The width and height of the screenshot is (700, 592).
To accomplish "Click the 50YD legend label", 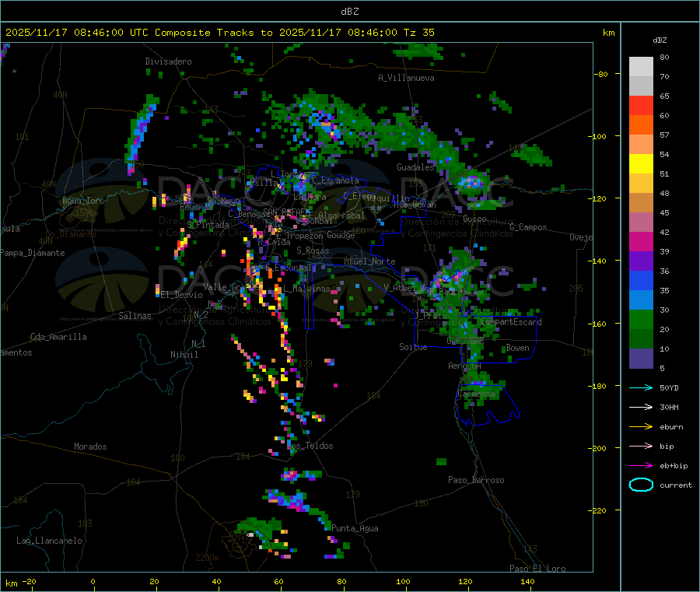I will click(669, 388).
